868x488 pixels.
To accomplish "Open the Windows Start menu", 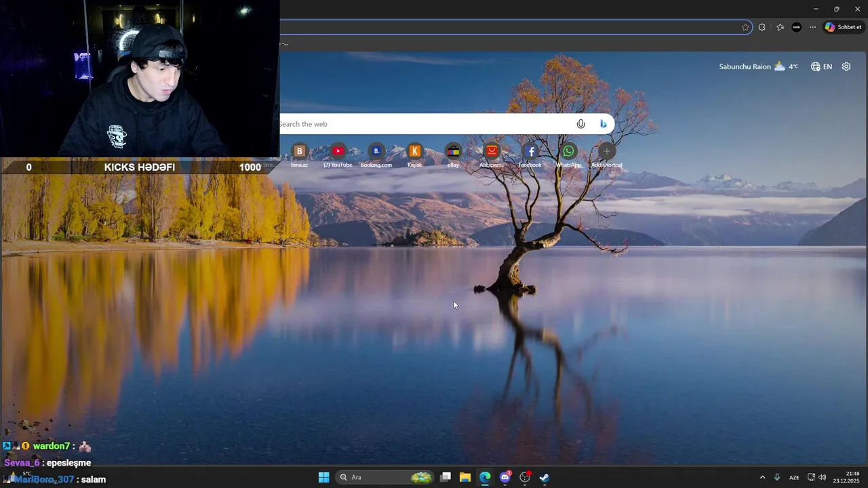I will point(324,477).
